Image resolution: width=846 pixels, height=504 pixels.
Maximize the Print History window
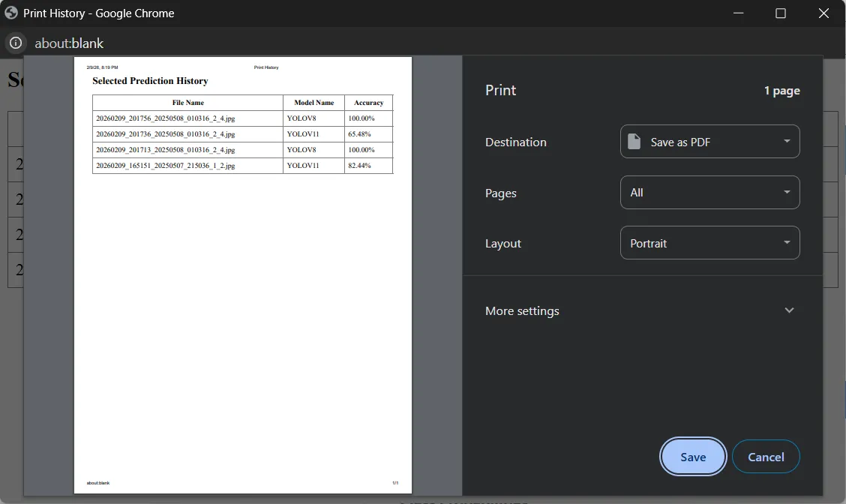tap(780, 13)
